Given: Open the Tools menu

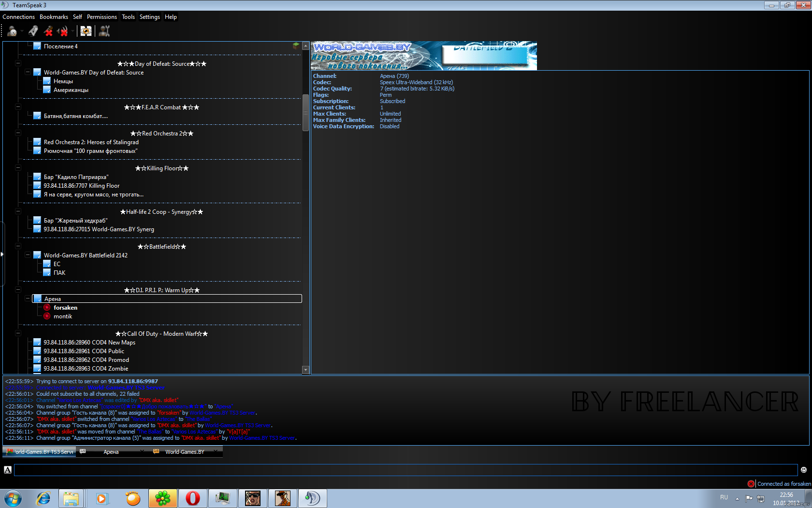Looking at the screenshot, I should [x=128, y=17].
